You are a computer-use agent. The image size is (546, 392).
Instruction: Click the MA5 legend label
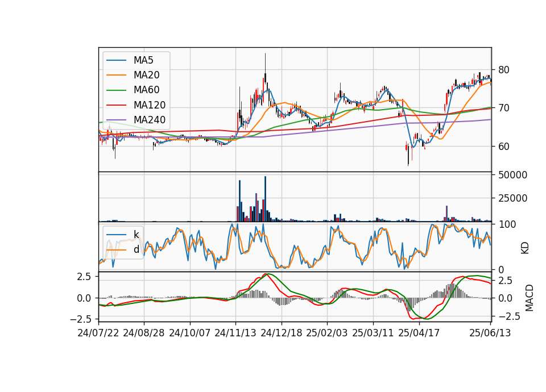[143, 60]
